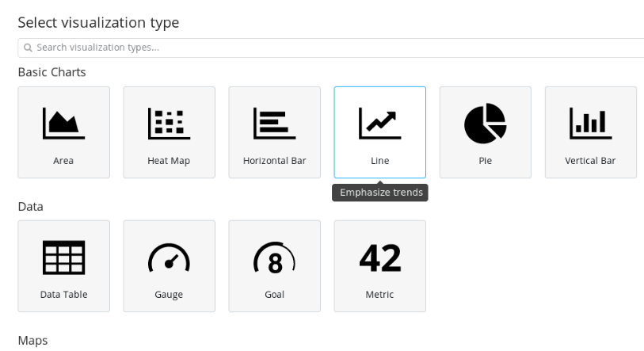This screenshot has width=644, height=351.
Task: Choose the Heat Map visualization icon
Action: click(x=169, y=123)
